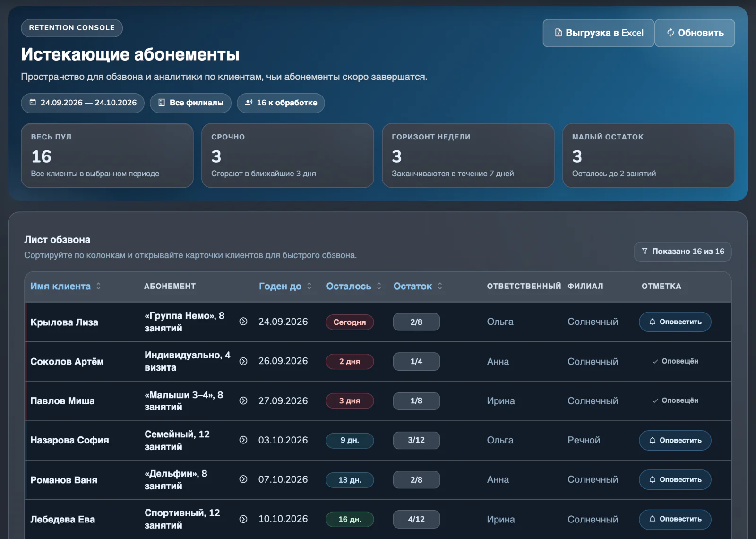Image resolution: width=756 pixels, height=539 pixels.
Task: Select the Весь пул summary card
Action: pos(107,156)
